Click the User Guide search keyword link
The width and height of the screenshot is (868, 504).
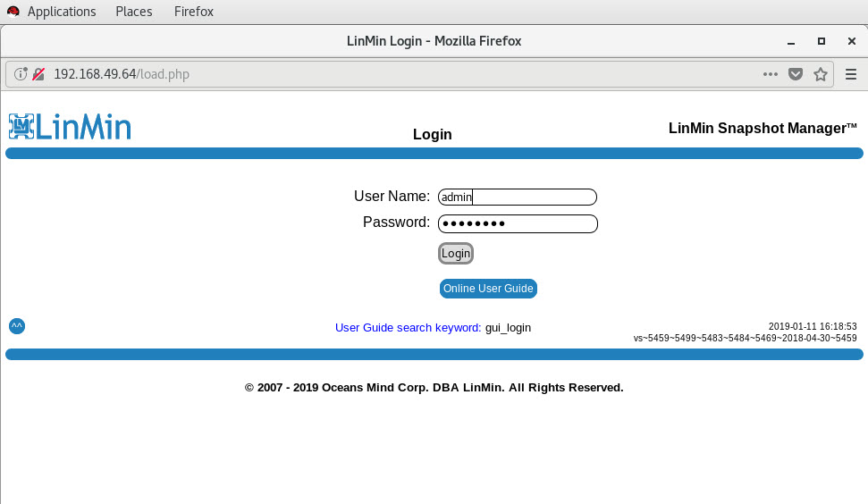pos(408,328)
